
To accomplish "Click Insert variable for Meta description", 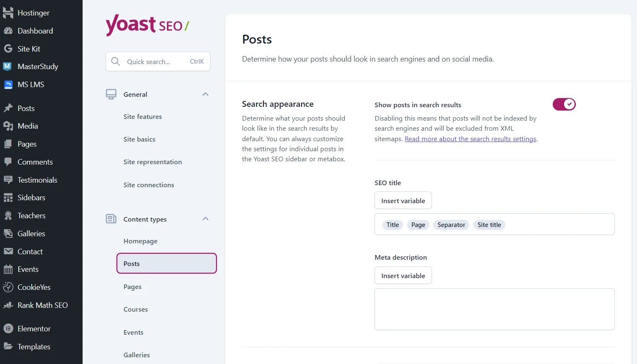I will pyautogui.click(x=403, y=276).
